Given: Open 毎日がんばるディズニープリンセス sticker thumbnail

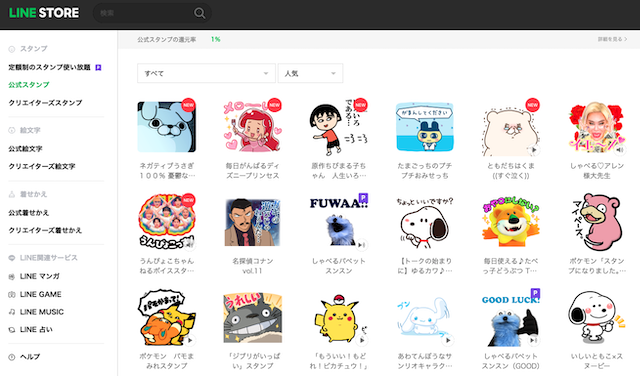Looking at the screenshot, I should tap(252, 127).
